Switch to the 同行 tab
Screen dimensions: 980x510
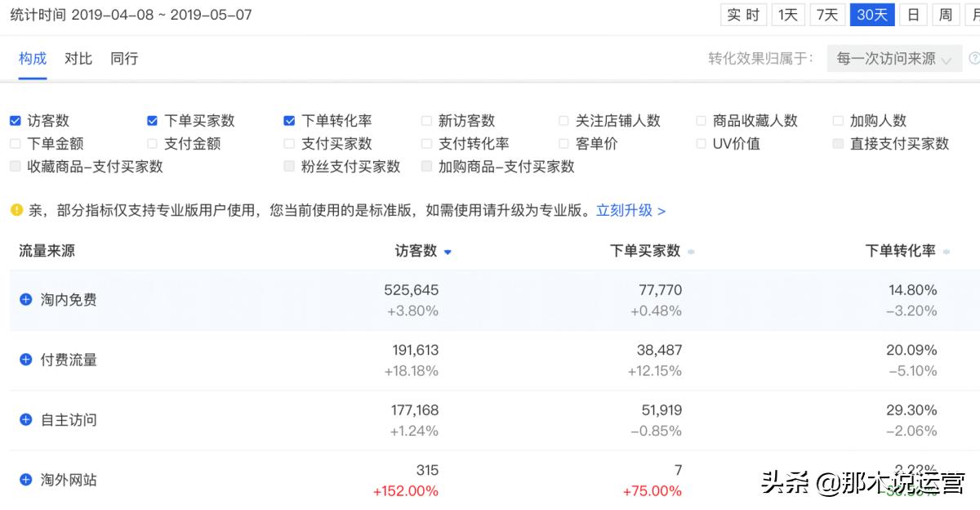(124, 58)
